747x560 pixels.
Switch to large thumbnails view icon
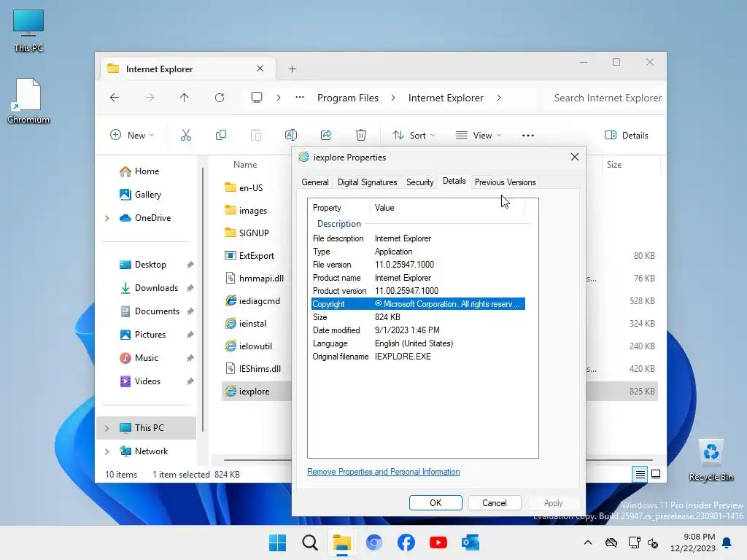click(x=656, y=474)
